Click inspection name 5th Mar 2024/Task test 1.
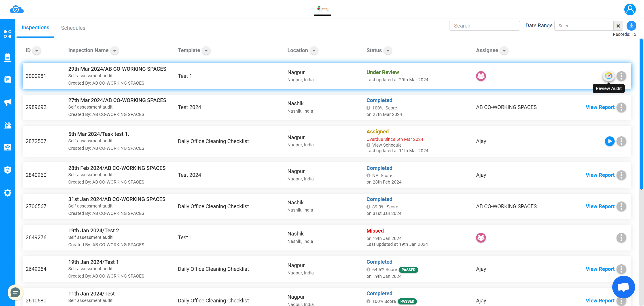 (98, 134)
